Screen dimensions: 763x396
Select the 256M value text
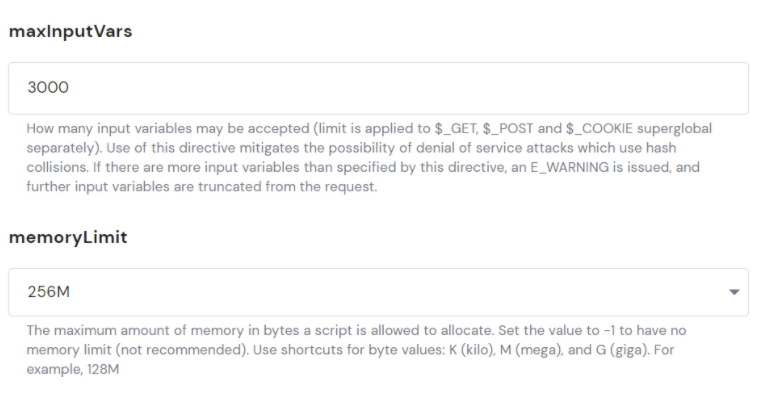coord(49,292)
